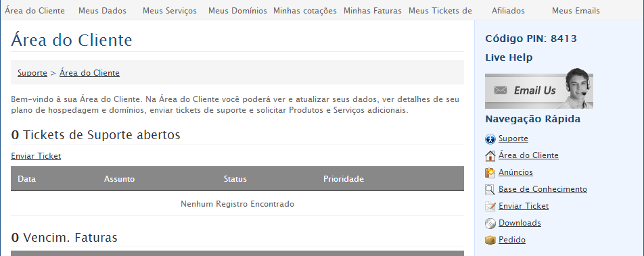The image size is (644, 256).
Task: Click the magnifier icon for Base de Conhecimento
Action: pos(490,190)
